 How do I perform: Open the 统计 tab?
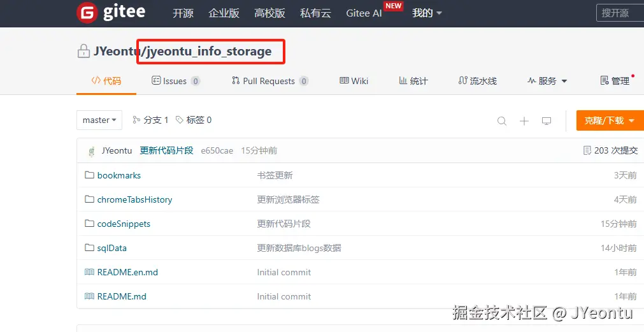coord(413,81)
